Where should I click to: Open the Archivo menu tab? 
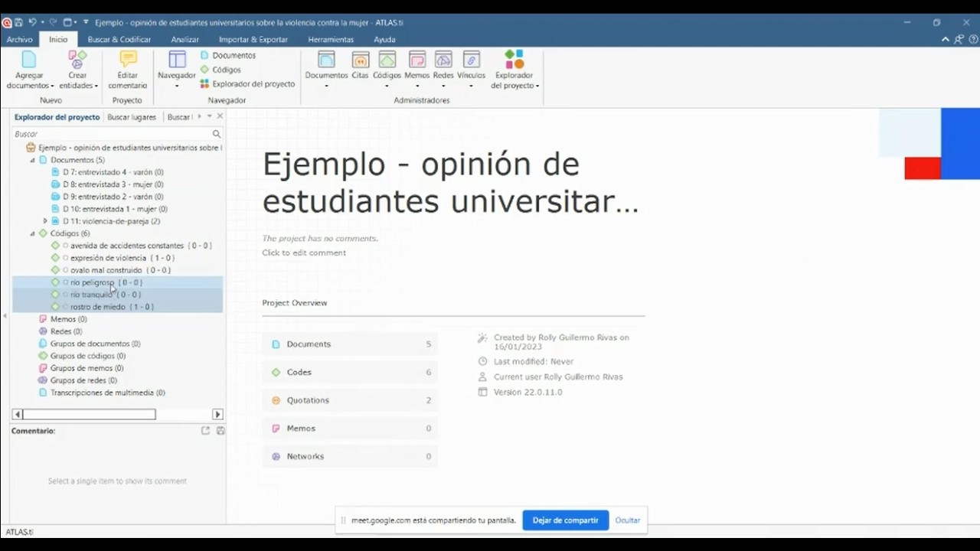pyautogui.click(x=20, y=40)
